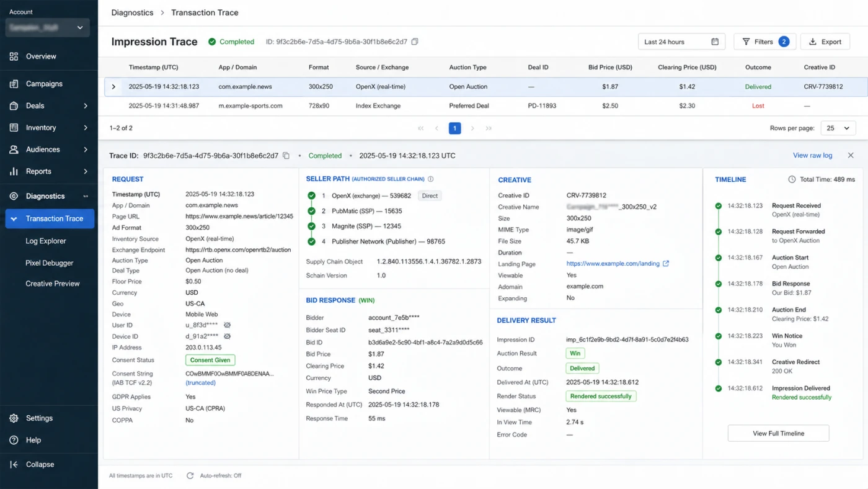Click the Export button
868x489 pixels.
(825, 42)
